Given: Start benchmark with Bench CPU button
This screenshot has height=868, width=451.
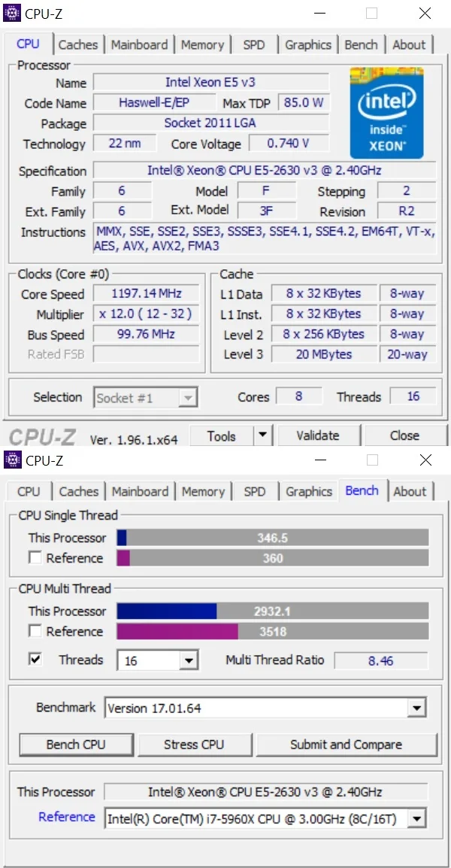Looking at the screenshot, I should [77, 745].
